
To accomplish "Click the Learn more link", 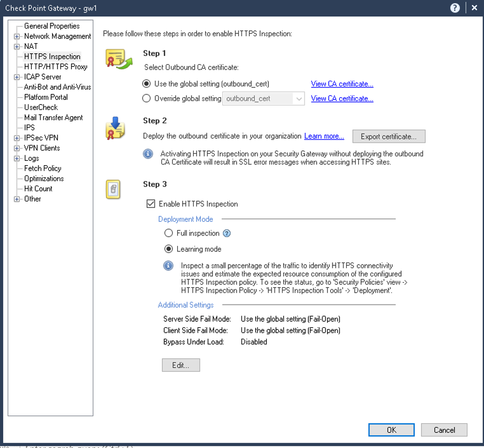I will [x=324, y=136].
